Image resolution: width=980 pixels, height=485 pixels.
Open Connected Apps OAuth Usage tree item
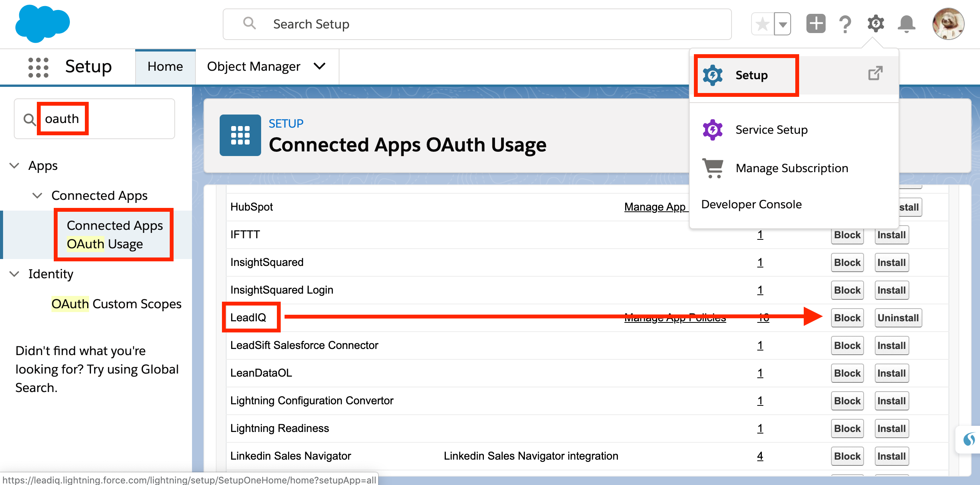(114, 234)
